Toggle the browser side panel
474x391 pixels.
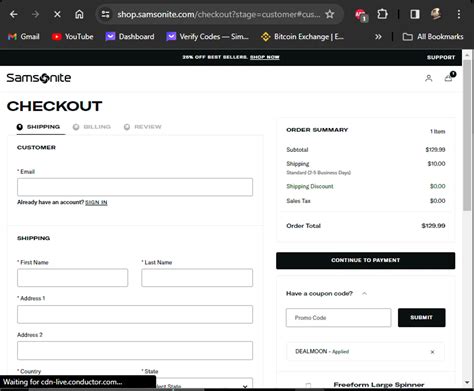415,14
